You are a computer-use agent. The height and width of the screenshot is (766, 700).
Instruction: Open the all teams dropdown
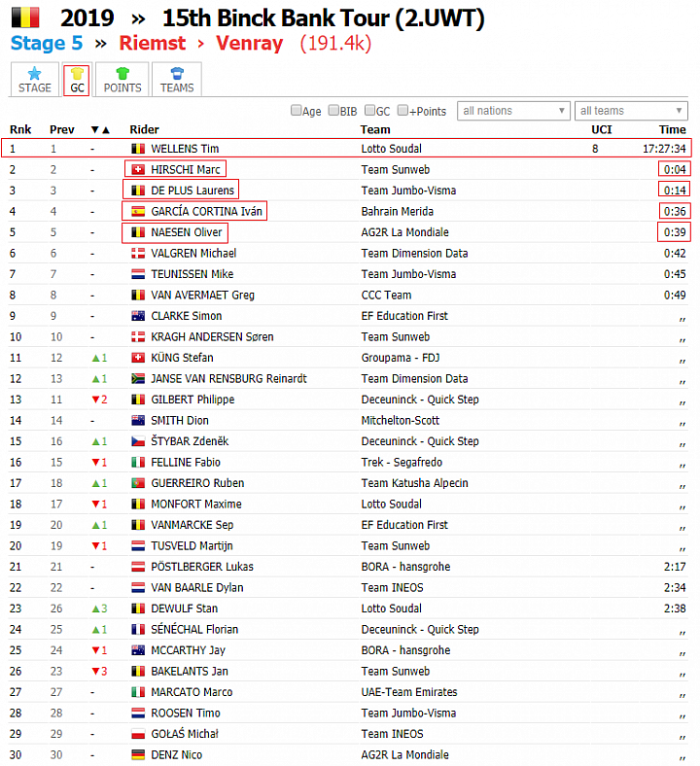[631, 111]
